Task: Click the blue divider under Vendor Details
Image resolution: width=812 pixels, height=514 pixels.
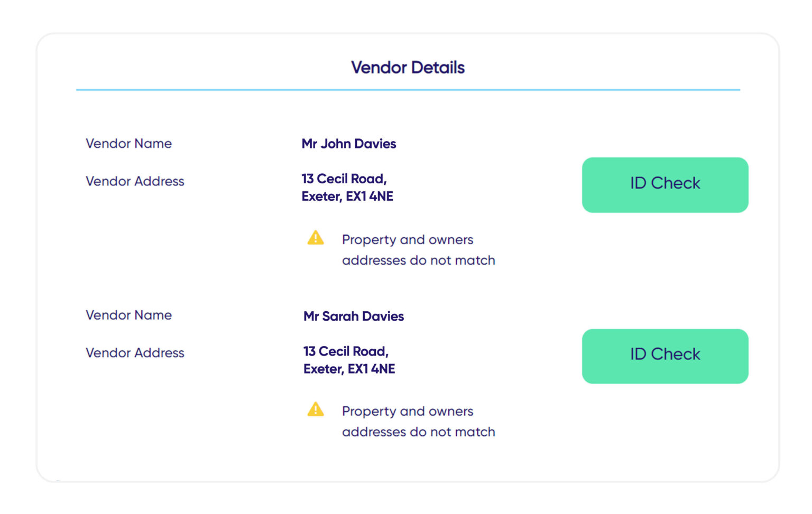Action: [408, 90]
